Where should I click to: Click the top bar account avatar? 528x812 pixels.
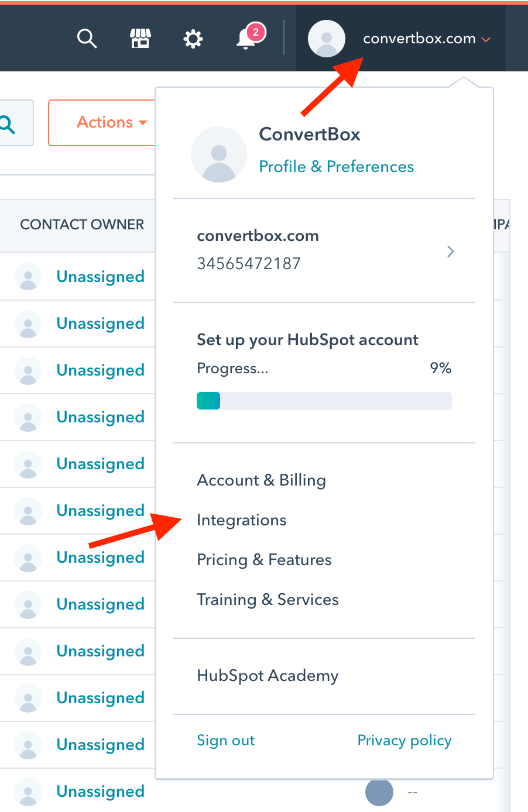tap(327, 39)
